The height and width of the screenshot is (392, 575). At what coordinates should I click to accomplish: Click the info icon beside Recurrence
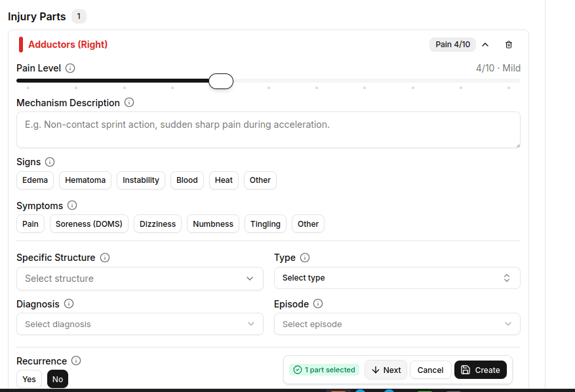point(76,361)
